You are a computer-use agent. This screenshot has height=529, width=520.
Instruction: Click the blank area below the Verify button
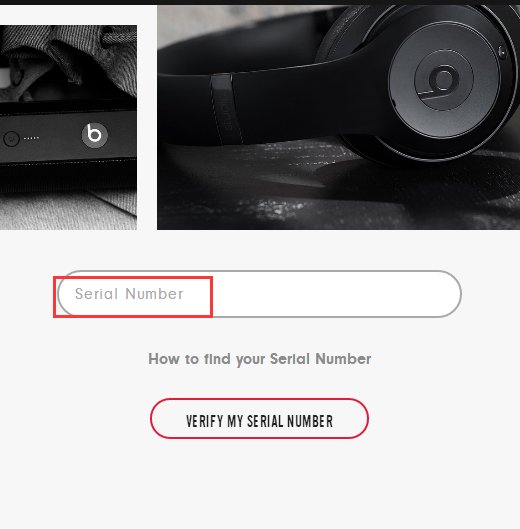pyautogui.click(x=260, y=484)
